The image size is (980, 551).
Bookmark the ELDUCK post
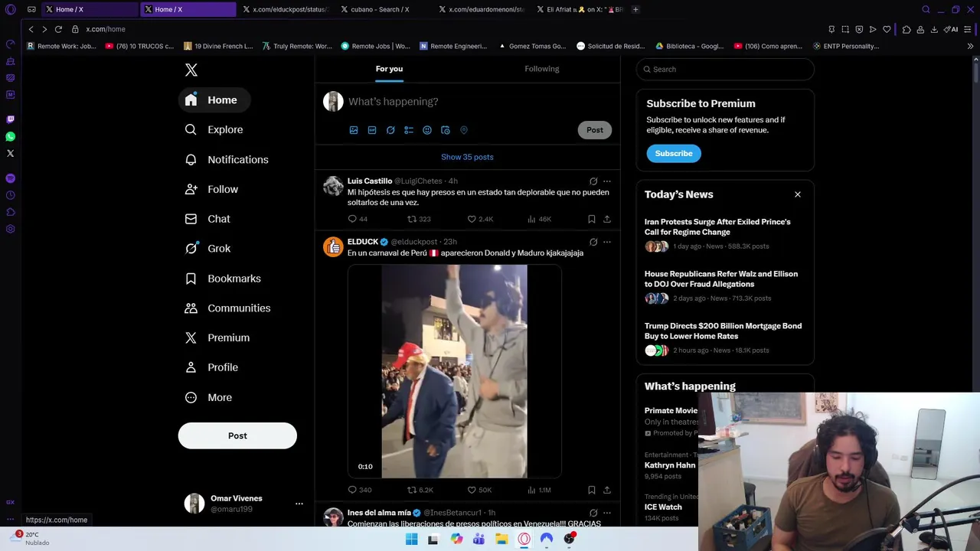(592, 490)
